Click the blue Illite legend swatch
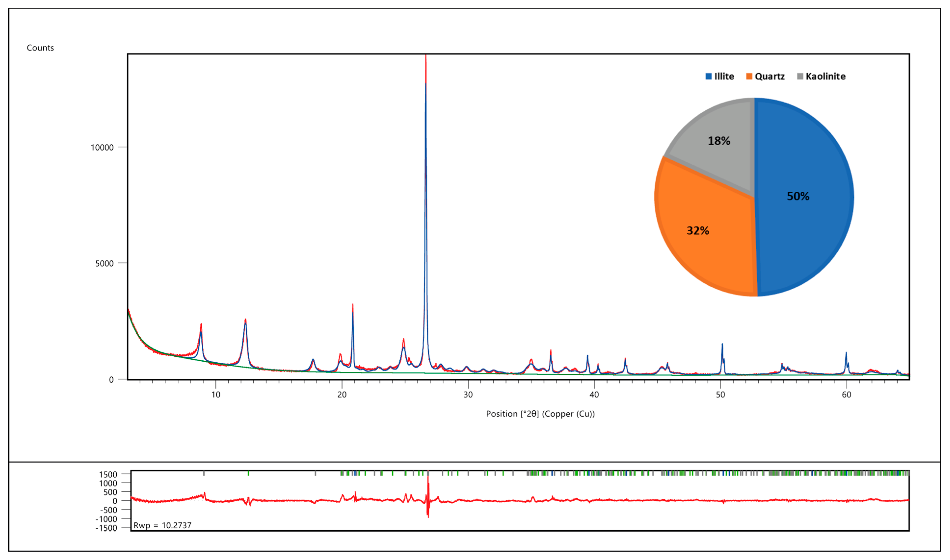Screen dimensions: 950x560 click(x=708, y=76)
